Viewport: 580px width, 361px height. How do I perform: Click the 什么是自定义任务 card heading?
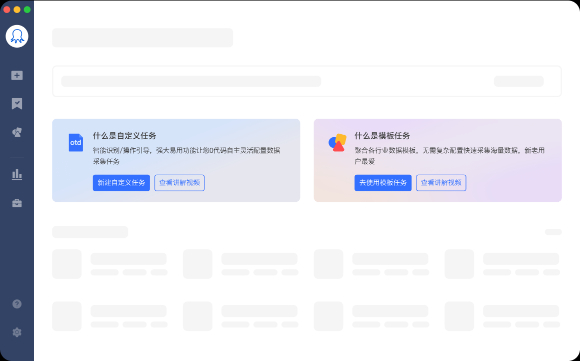(125, 136)
